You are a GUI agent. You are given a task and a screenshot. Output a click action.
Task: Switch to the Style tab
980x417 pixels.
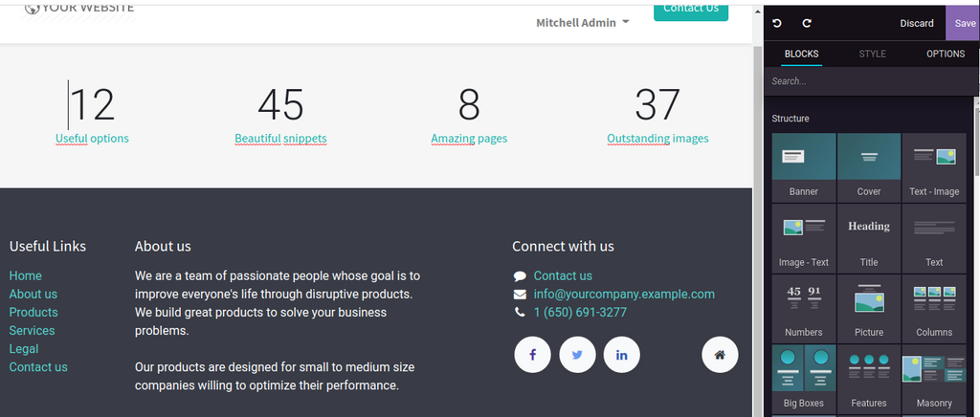click(x=872, y=55)
